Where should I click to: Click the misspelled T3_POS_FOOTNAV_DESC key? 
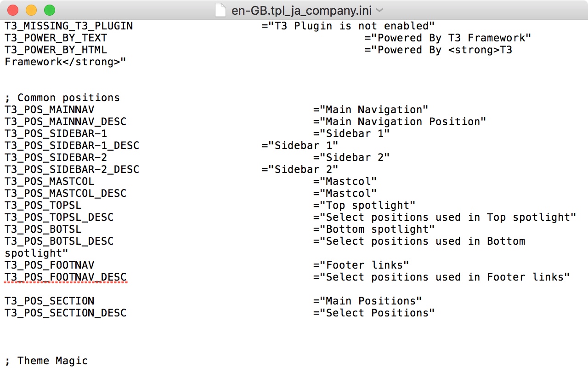(65, 277)
